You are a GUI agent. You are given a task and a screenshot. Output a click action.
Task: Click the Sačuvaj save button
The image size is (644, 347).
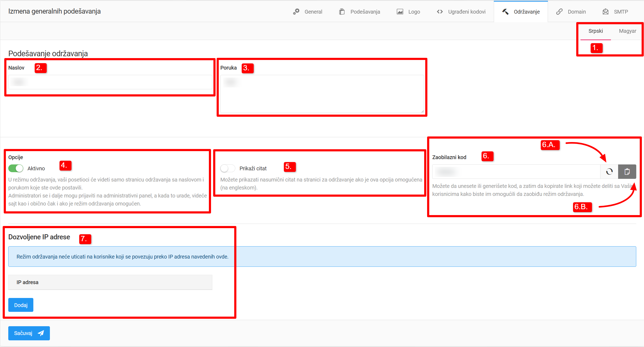[29, 333]
